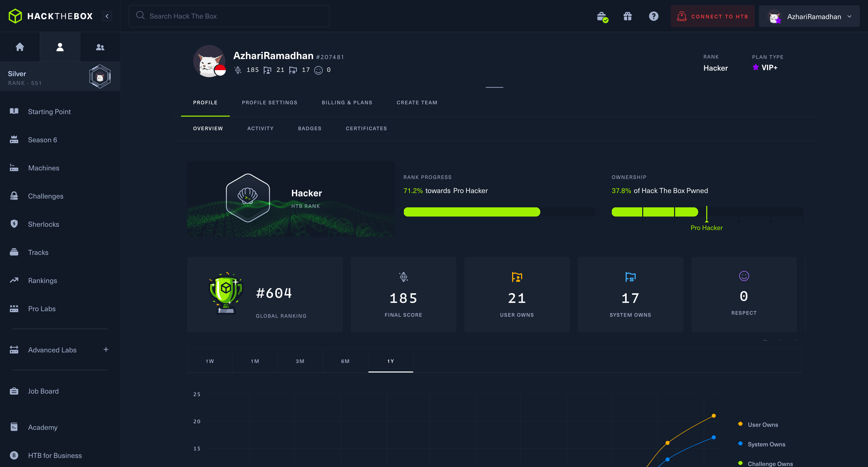Click the global ranking trophy icon
The image size is (868, 467).
[x=226, y=293]
